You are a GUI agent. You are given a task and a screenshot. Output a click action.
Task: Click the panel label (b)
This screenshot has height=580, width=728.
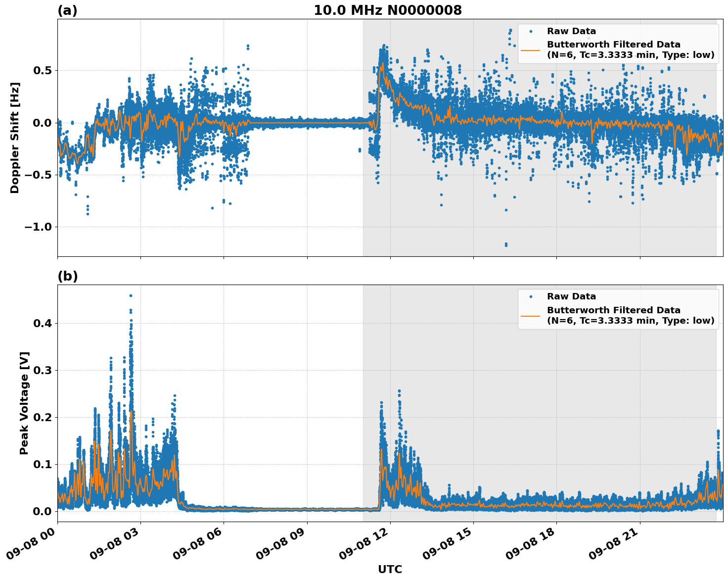68,276
